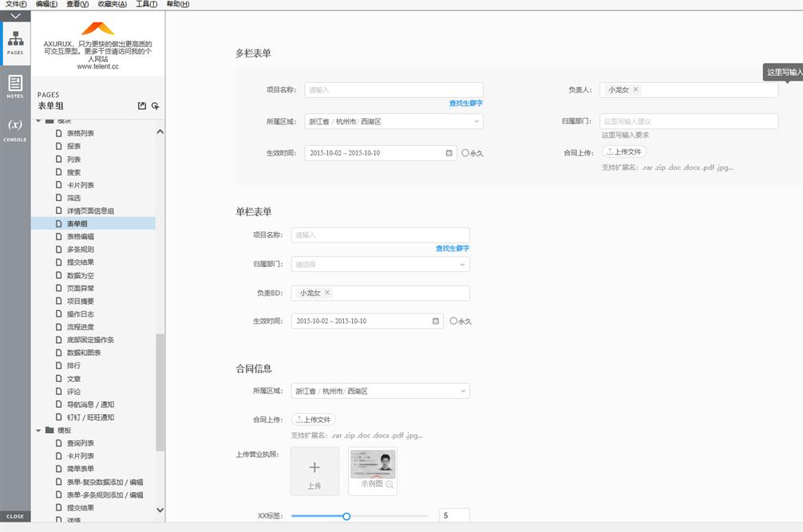Open 表格编辑 page in the tree

pos(80,237)
